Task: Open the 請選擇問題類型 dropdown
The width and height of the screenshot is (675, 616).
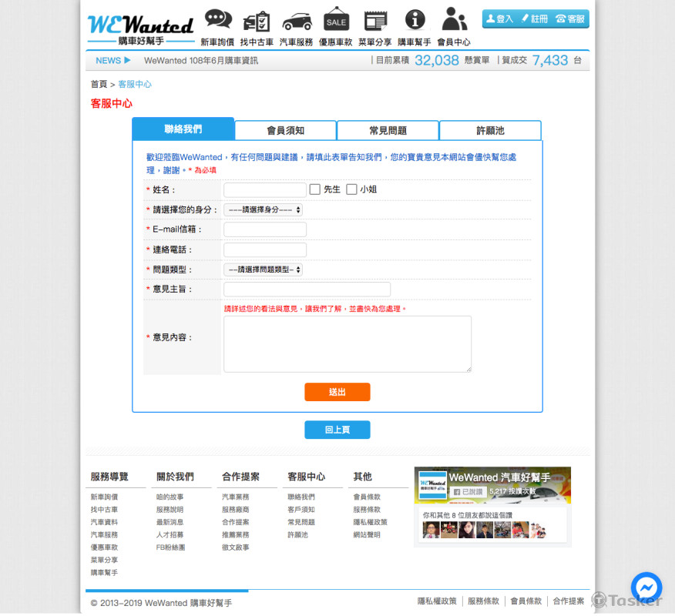Action: 262,269
